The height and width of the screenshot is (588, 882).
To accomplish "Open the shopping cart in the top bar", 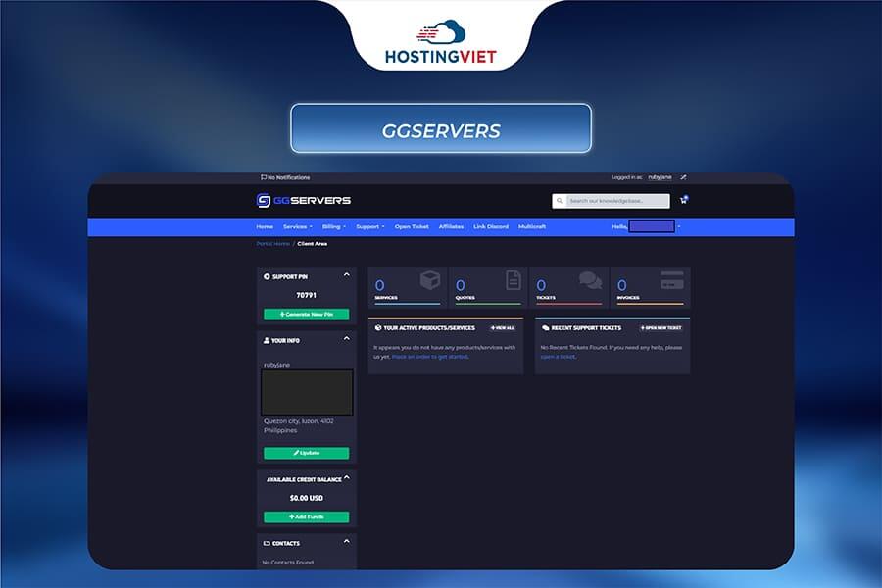I will click(x=683, y=200).
